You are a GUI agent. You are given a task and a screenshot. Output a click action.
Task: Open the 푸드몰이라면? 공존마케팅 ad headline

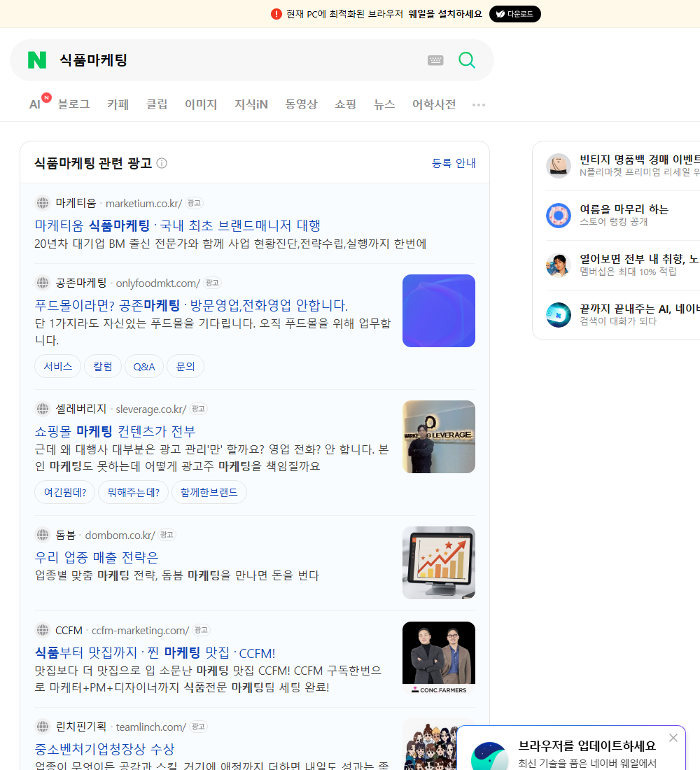[191, 305]
